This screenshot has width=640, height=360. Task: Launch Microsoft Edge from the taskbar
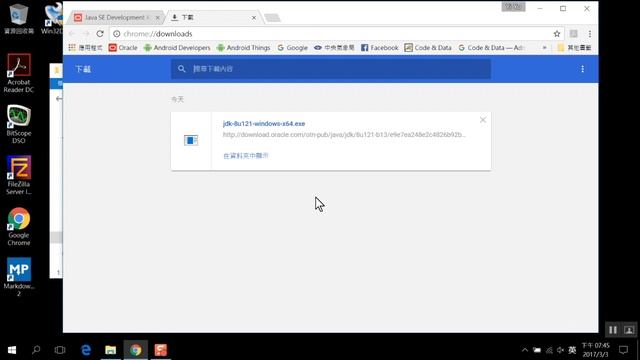(x=86, y=350)
